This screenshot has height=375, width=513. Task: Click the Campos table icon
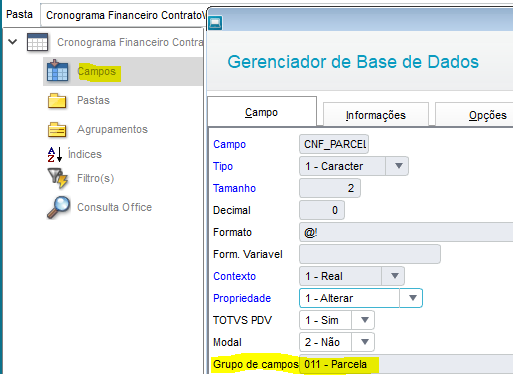coord(57,71)
